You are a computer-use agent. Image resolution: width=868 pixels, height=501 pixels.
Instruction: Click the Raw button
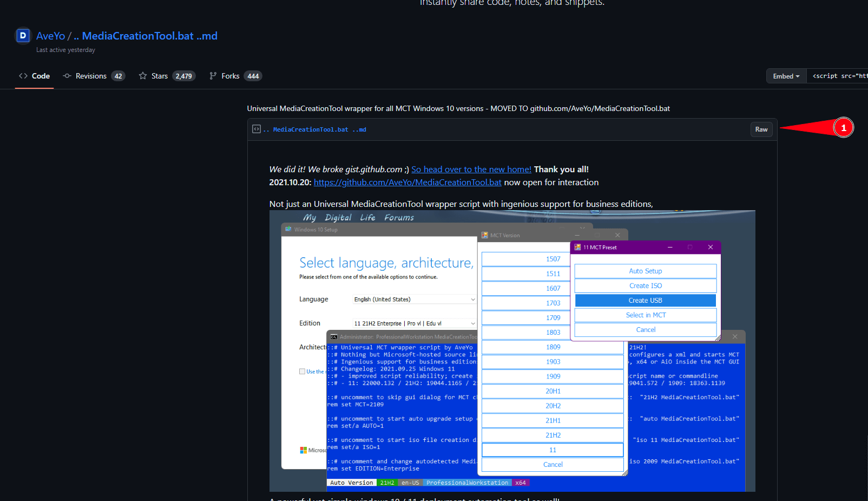pyautogui.click(x=761, y=129)
